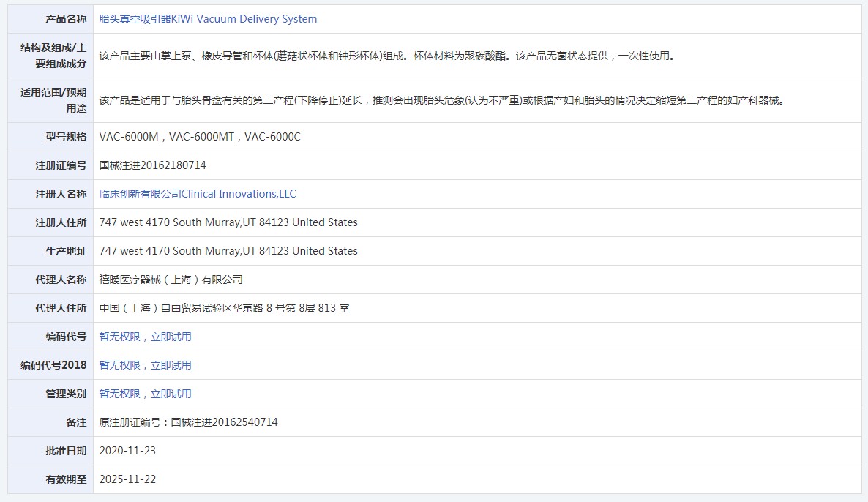Click the 备注 row label

click(x=76, y=422)
